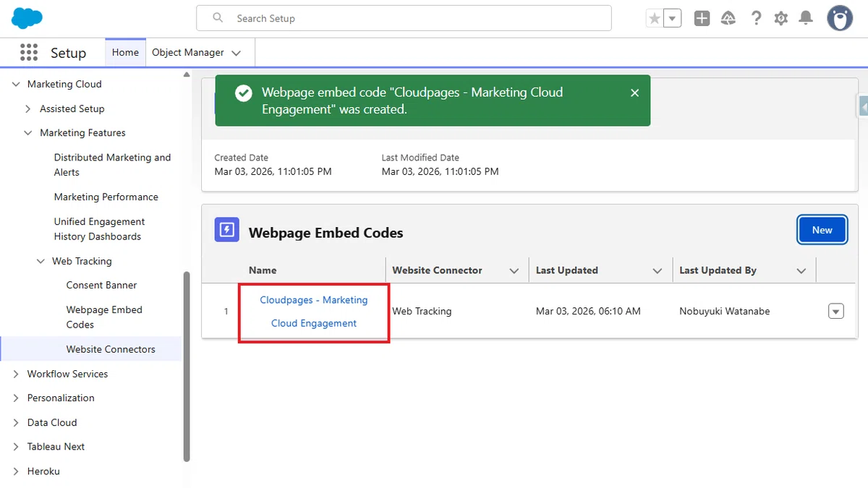Click the Favorites star icon
The width and height of the screenshot is (868, 488).
click(655, 19)
